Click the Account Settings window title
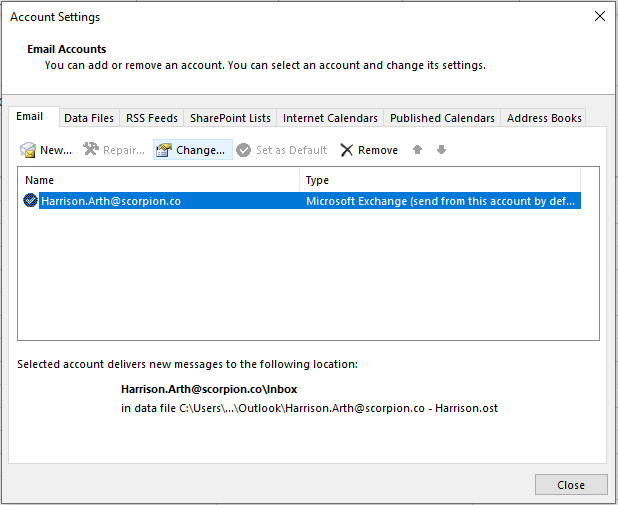This screenshot has height=505, width=618. point(55,17)
